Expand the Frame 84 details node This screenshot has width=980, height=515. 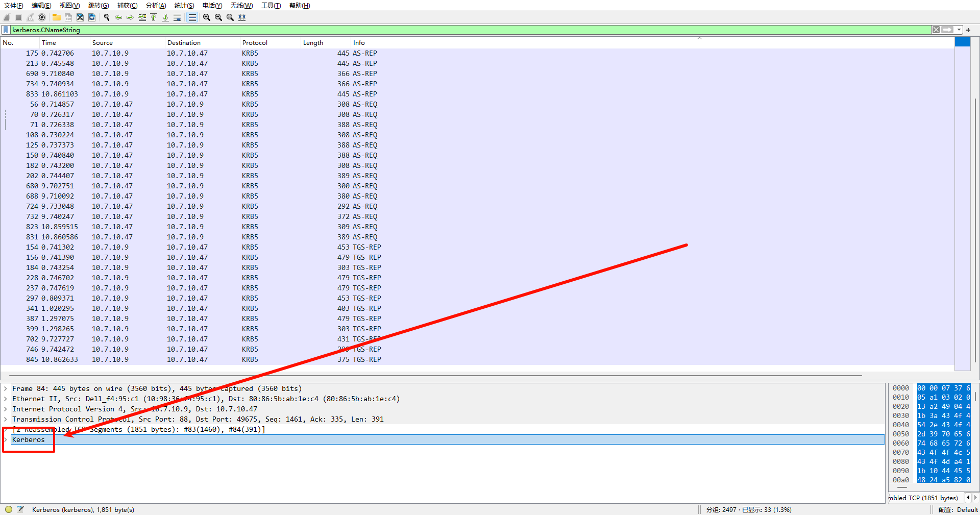click(x=5, y=388)
